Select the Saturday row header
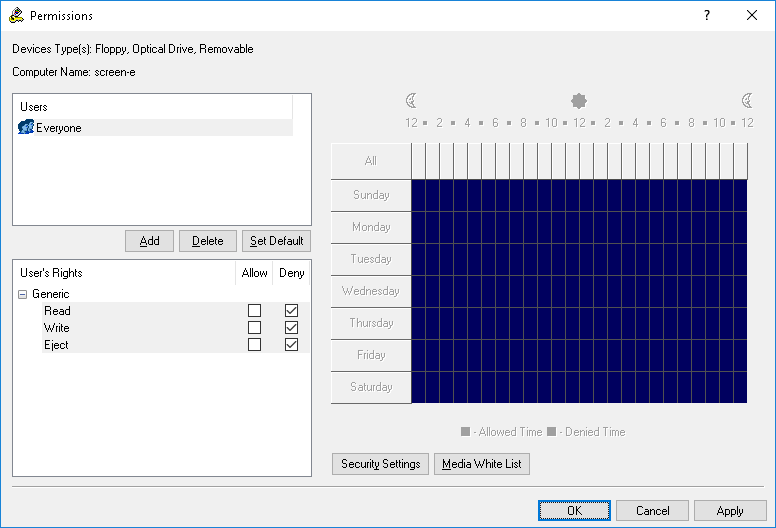This screenshot has width=776, height=528. (371, 387)
